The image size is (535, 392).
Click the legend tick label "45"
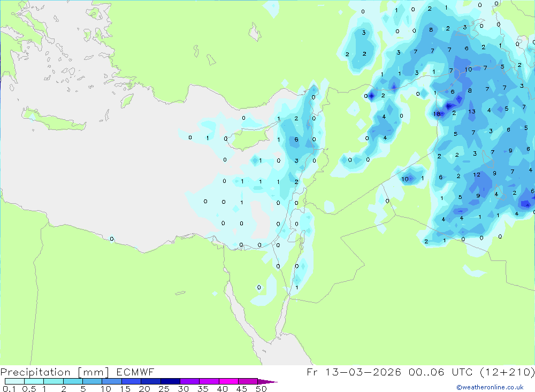click(x=242, y=389)
